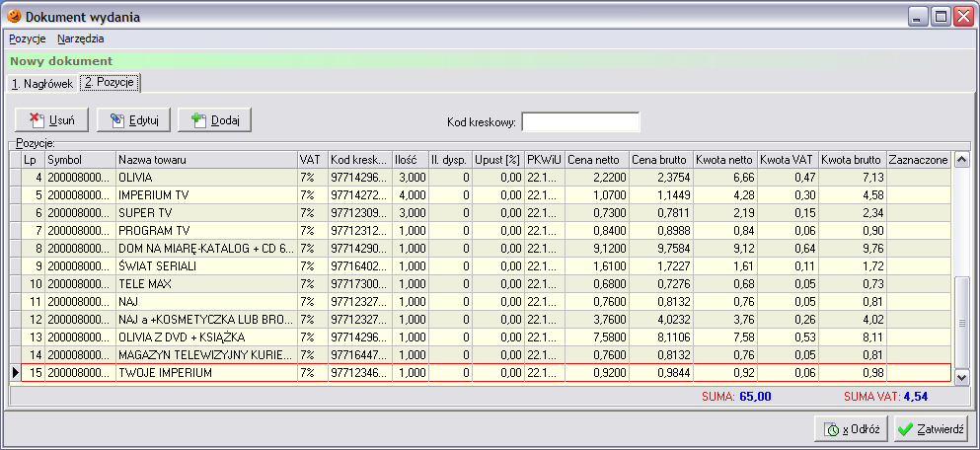Click the PKWiU column header
The height and width of the screenshot is (450, 980).
click(545, 160)
